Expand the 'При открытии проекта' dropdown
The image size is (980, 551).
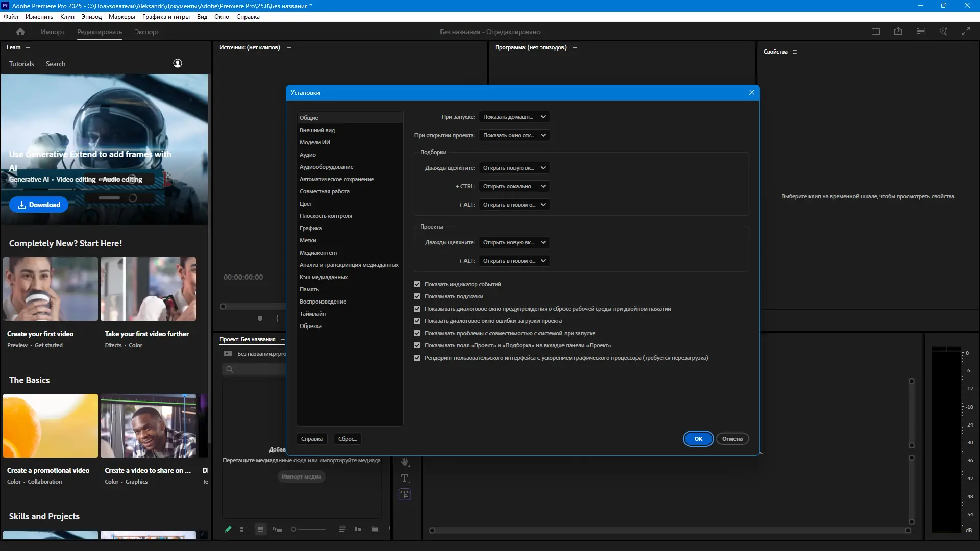coord(514,135)
